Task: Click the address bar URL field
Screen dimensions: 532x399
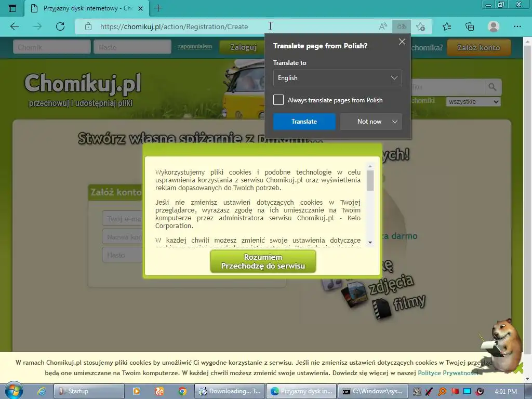Action: [x=234, y=26]
